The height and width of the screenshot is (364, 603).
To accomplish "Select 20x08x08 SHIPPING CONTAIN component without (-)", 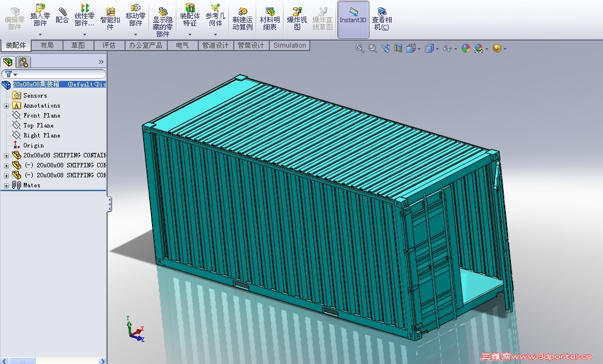I will pyautogui.click(x=64, y=155).
